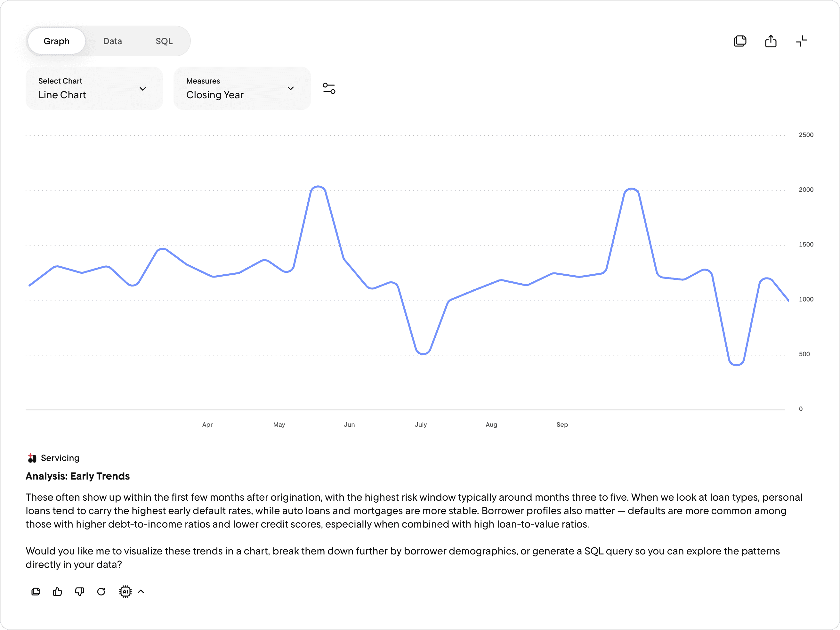840x630 pixels.
Task: Open the Select Chart dropdown
Action: [94, 88]
